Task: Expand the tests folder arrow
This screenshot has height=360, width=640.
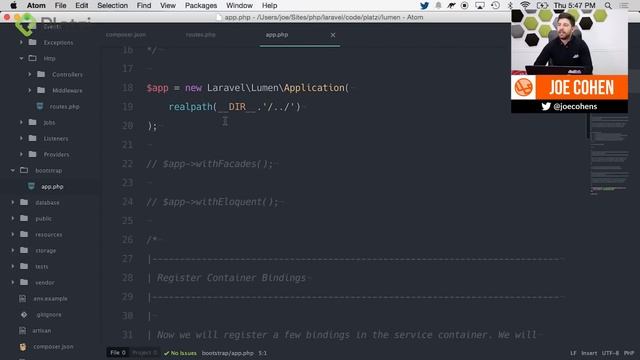Action: 13,266
